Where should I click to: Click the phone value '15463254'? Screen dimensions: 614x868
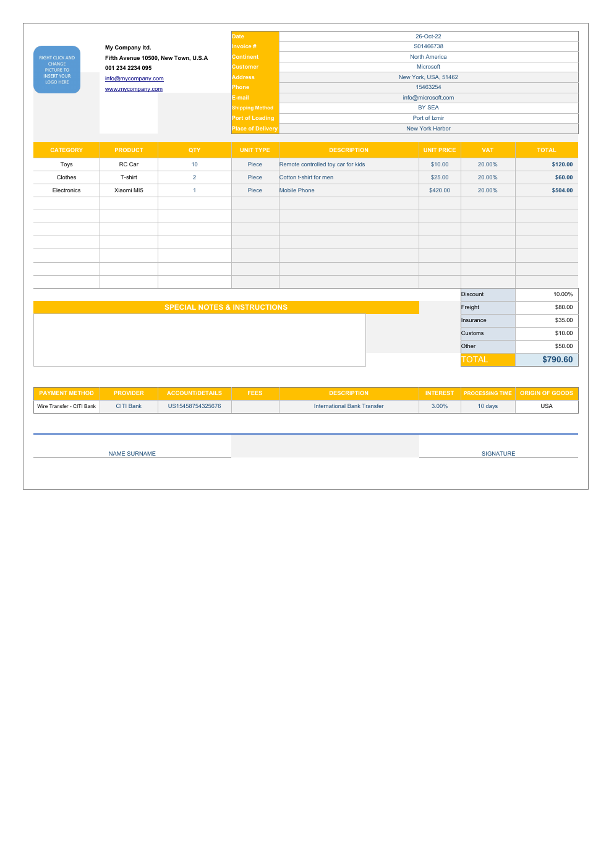(x=429, y=87)
